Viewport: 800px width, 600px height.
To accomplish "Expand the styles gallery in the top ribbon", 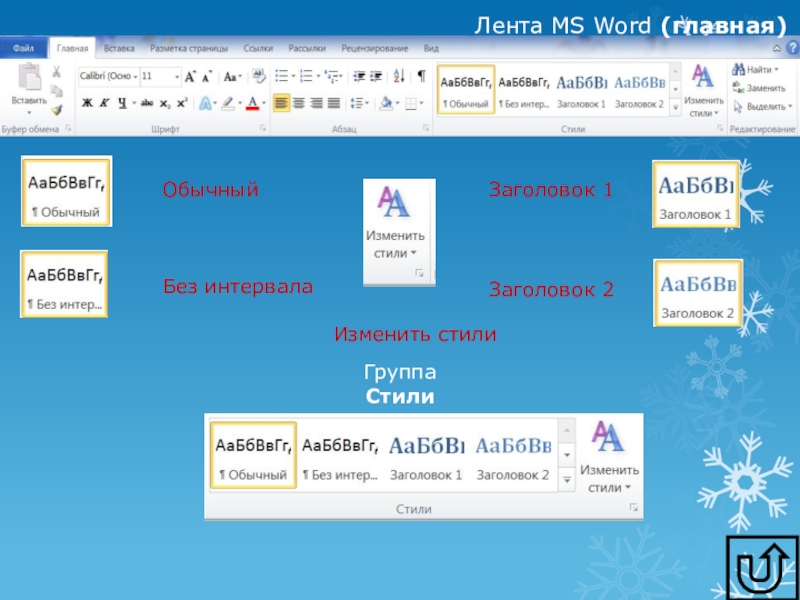I will pyautogui.click(x=676, y=108).
